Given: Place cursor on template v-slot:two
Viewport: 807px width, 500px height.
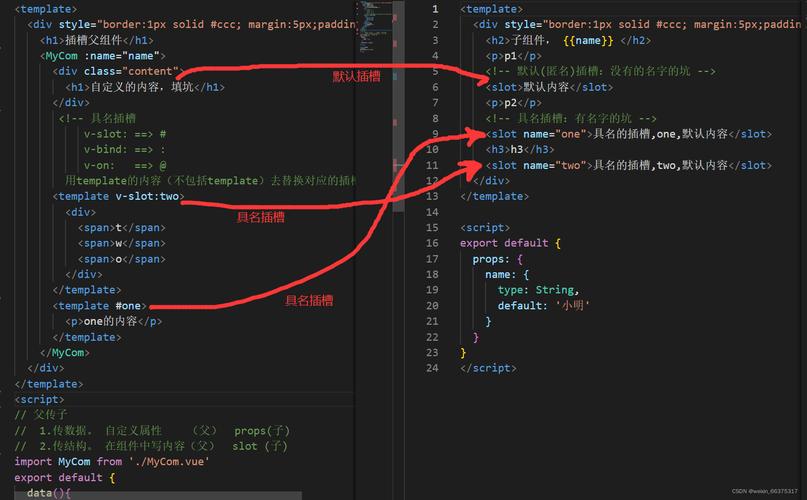Looking at the screenshot, I should [118, 197].
